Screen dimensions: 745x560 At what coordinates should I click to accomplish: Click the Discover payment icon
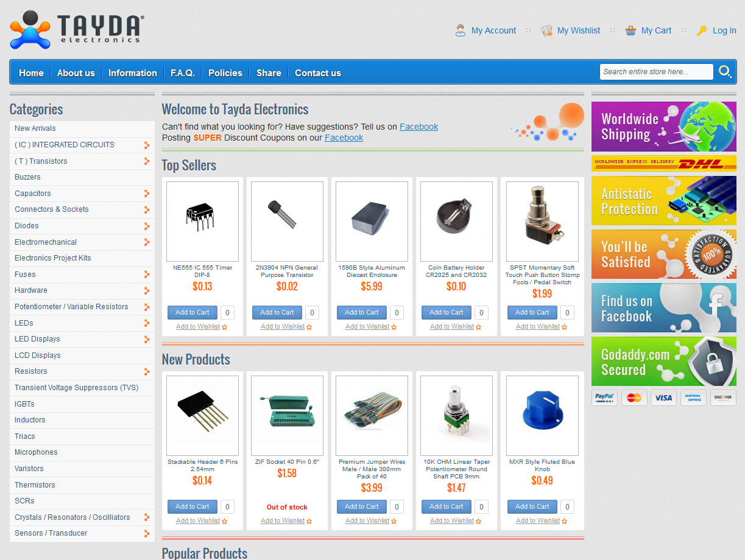(723, 398)
